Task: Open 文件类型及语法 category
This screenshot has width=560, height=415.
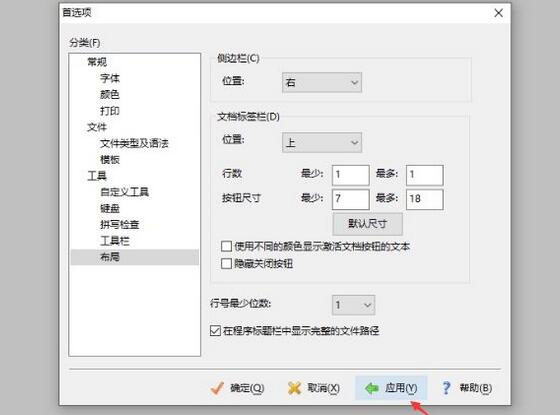Action: [134, 144]
